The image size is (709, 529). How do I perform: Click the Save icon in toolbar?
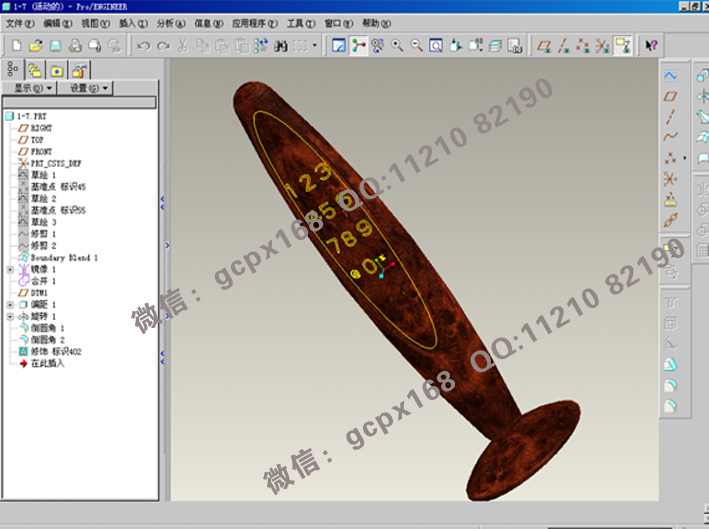(x=56, y=45)
